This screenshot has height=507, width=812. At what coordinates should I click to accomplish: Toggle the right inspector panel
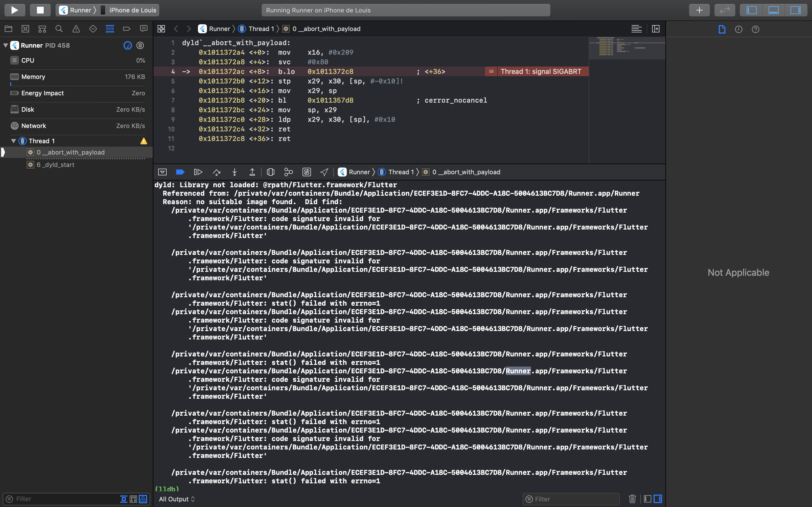pyautogui.click(x=796, y=10)
